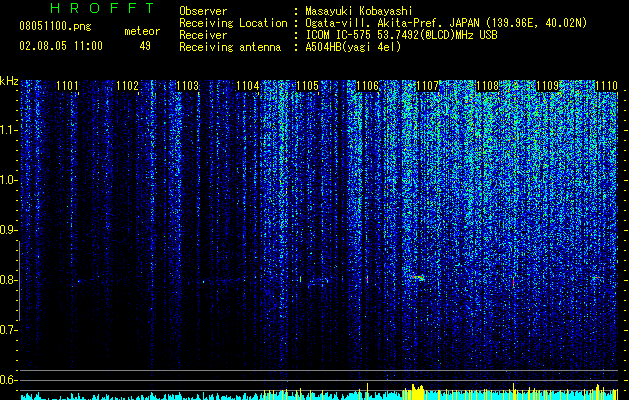The image size is (629, 400).
Task: Select the file name 08051100.png
Action: (55, 27)
